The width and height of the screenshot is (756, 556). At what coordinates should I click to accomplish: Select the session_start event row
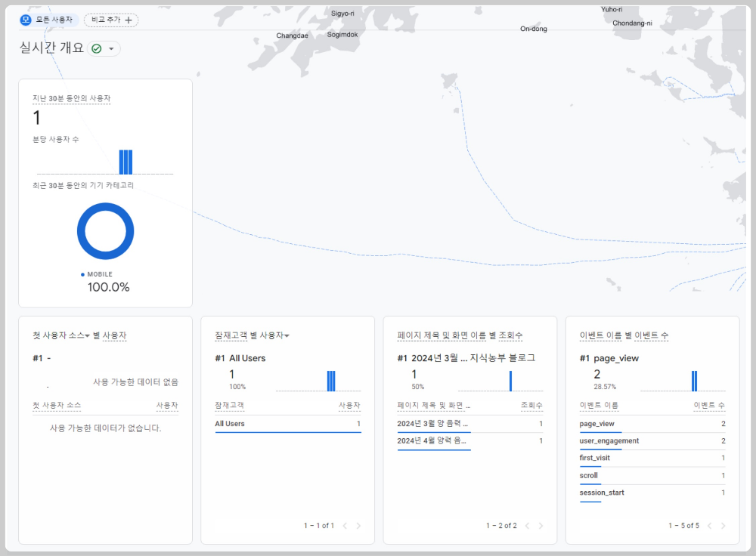(x=652, y=493)
